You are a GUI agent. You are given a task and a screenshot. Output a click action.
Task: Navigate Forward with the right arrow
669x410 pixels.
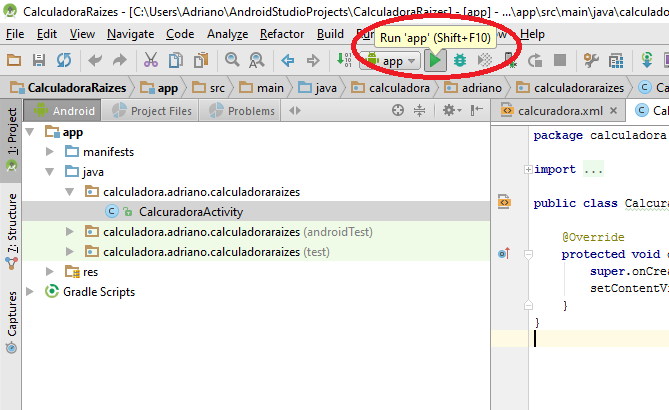tap(313, 61)
